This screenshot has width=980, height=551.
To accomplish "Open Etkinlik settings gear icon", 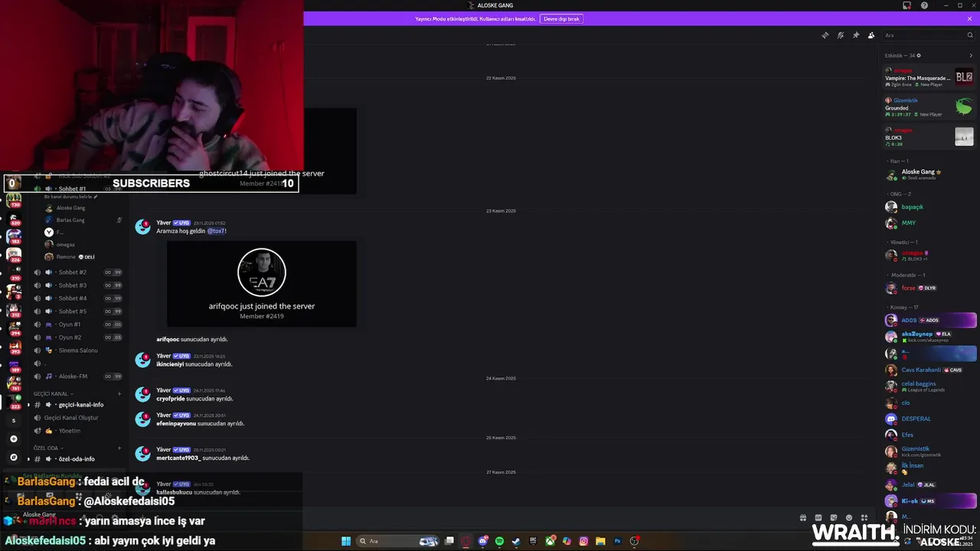I will point(919,55).
